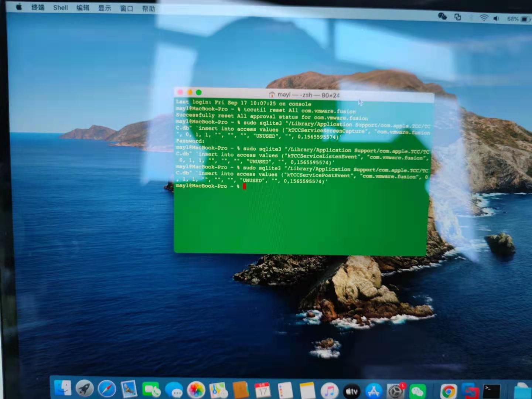Open the 帮助 (Help) menu

point(149,9)
